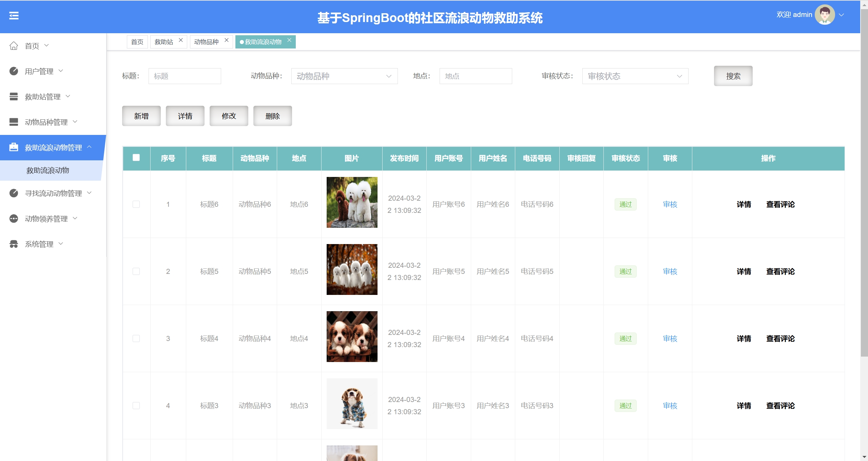Open 查看评论 for 标题4 row

(x=780, y=339)
